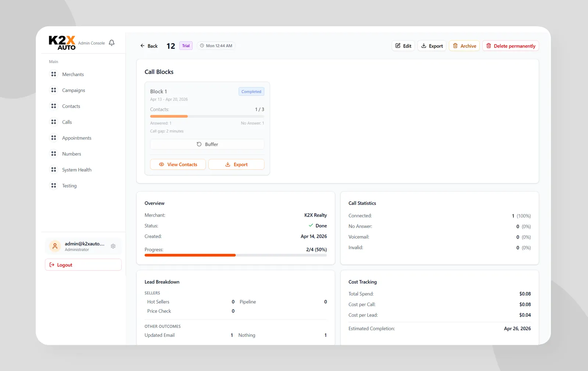Open account settings gear icon
Image resolution: width=588 pixels, height=371 pixels.
[113, 246]
